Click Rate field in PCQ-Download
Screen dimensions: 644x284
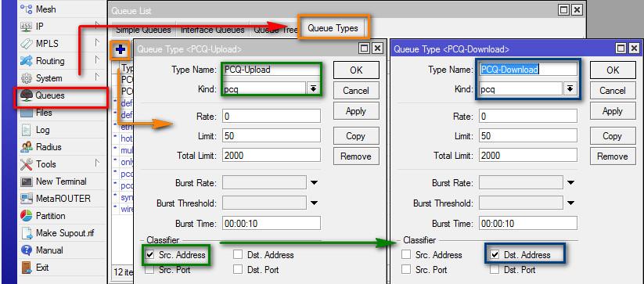click(527, 117)
